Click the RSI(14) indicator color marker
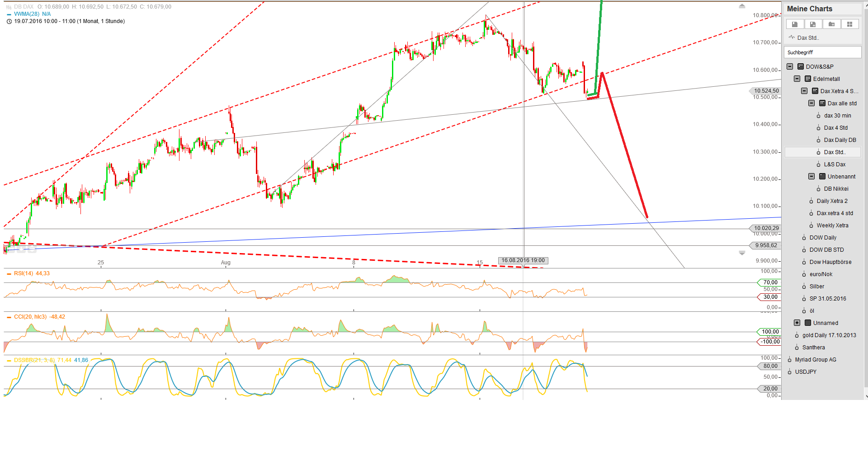This screenshot has height=470, width=868. [9, 274]
